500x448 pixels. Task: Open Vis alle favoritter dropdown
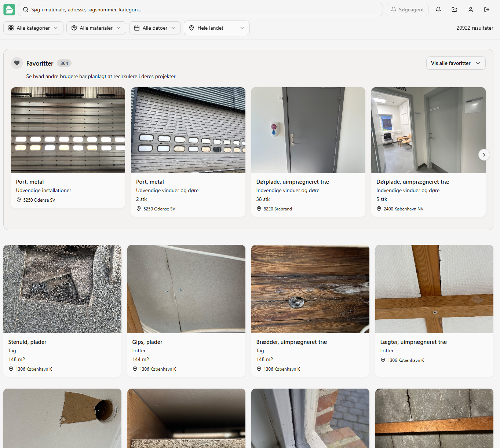coord(455,63)
